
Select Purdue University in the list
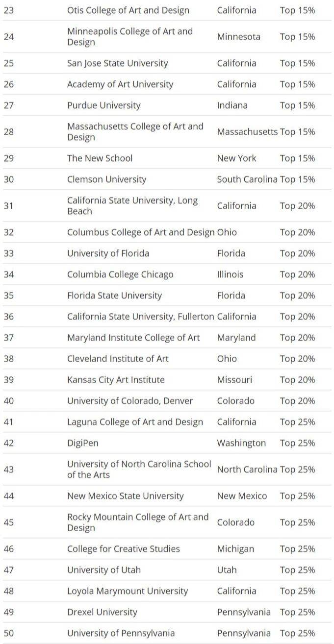tap(103, 105)
